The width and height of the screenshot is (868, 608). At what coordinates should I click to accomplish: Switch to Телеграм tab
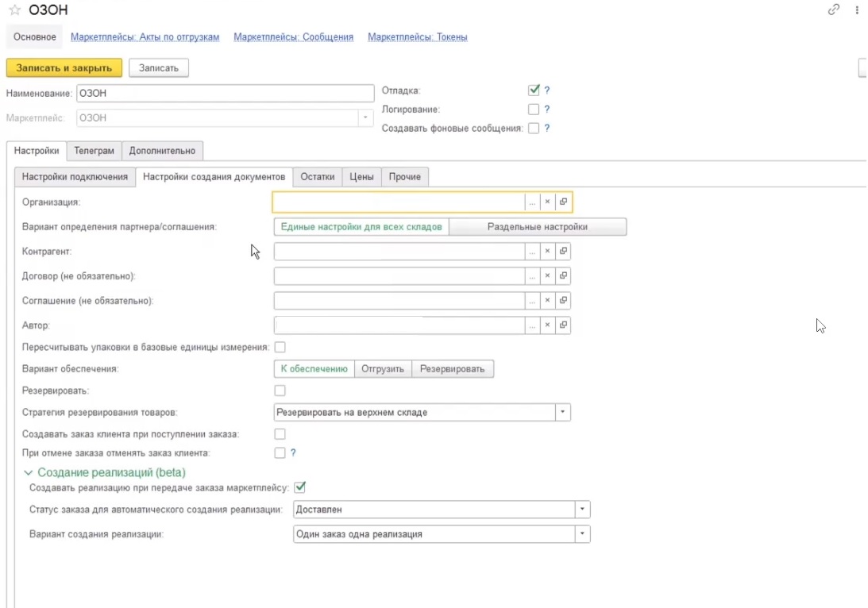click(x=95, y=151)
